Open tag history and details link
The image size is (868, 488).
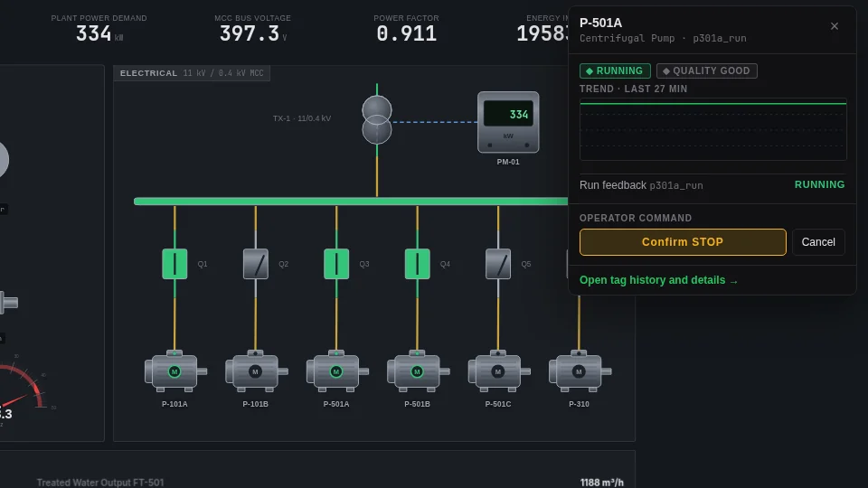[x=659, y=280]
